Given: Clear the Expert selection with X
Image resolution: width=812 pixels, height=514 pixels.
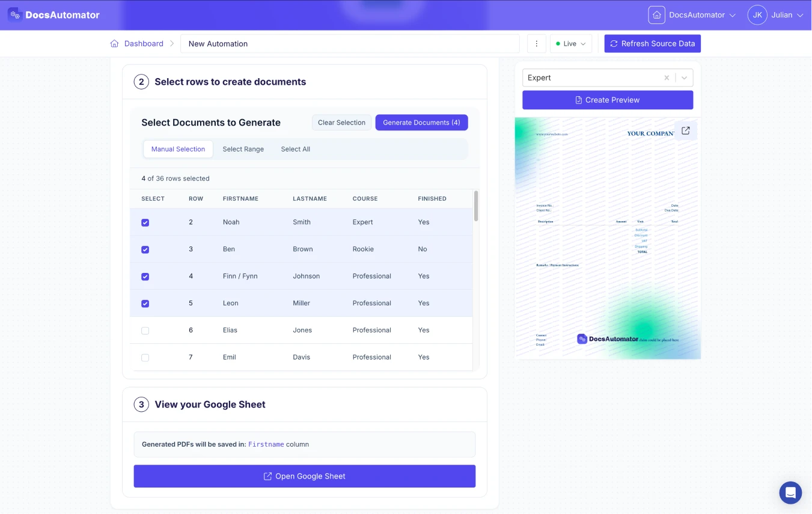Looking at the screenshot, I should [x=667, y=78].
